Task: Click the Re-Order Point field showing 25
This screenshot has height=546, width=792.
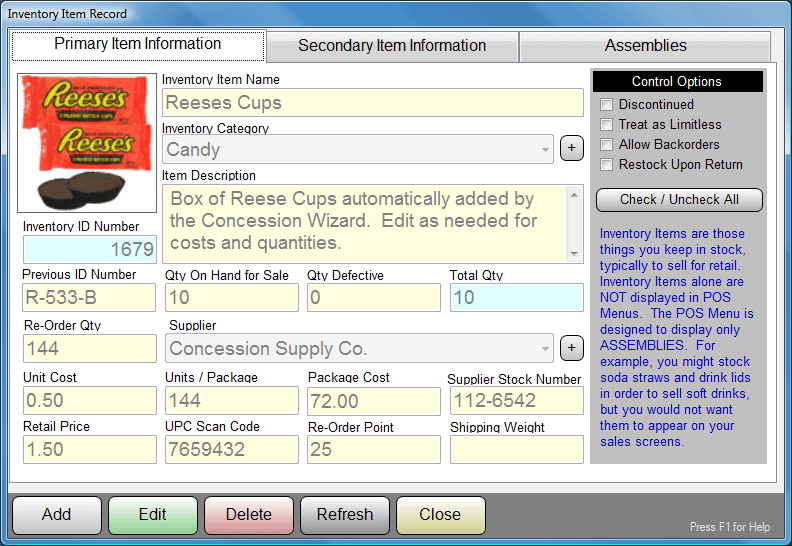Action: click(x=374, y=450)
